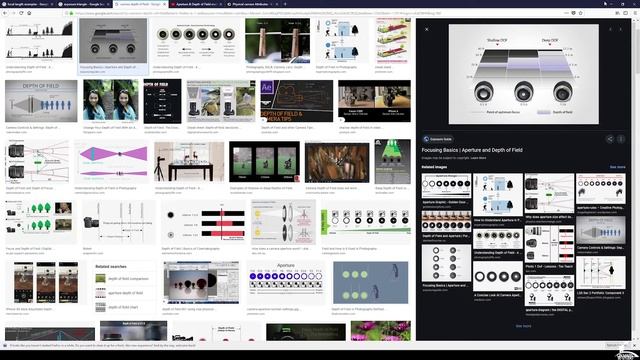Close the active camera depth of field tab
The width and height of the screenshot is (640, 360).
click(x=164, y=4)
